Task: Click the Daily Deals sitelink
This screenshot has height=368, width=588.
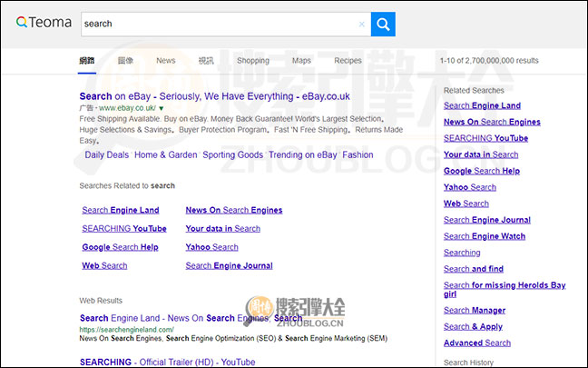Action: [x=106, y=154]
